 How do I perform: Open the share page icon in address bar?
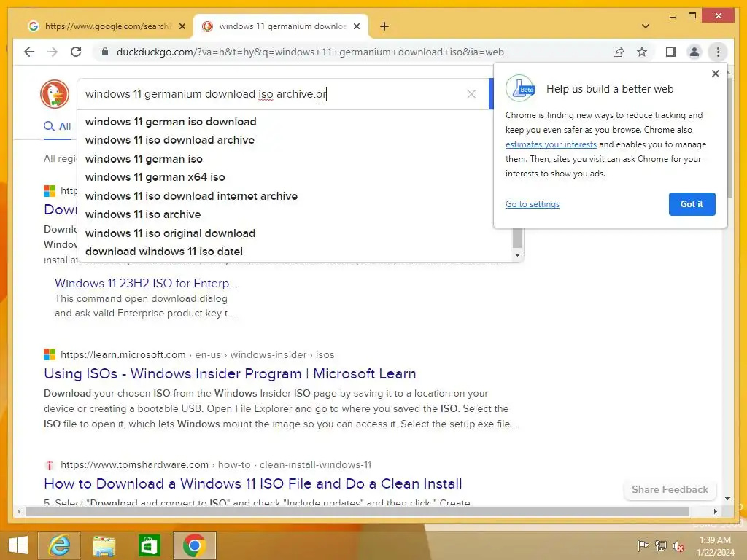pyautogui.click(x=619, y=52)
